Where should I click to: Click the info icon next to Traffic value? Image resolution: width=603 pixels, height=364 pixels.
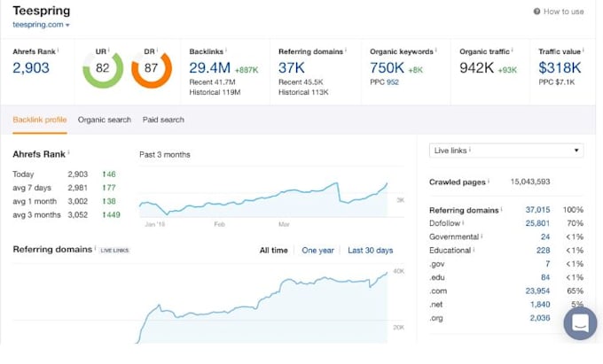583,50
